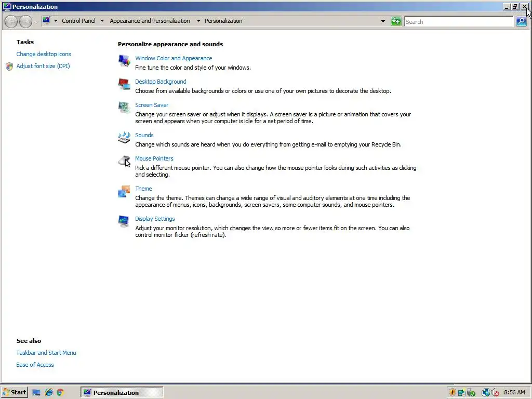Viewport: 532px width, 399px height.
Task: Open the Screen Saver link
Action: tap(152, 105)
